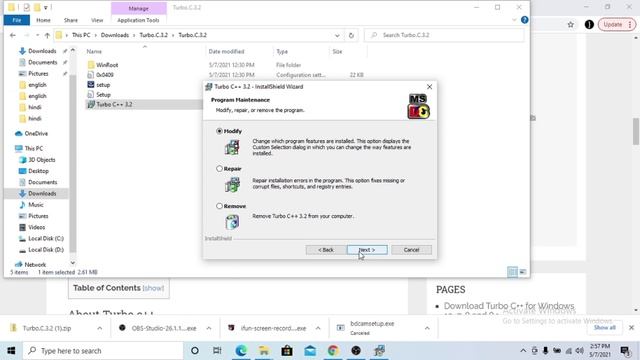The width and height of the screenshot is (640, 360).
Task: Cancel the Turbo C++ InstallShield Wizard
Action: [411, 250]
